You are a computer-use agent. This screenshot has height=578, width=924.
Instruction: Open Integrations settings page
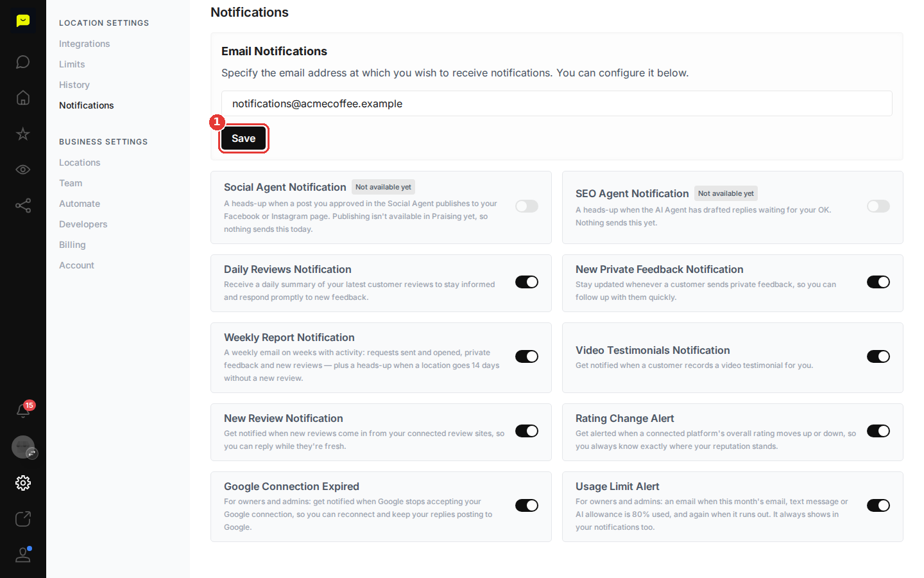[84, 44]
